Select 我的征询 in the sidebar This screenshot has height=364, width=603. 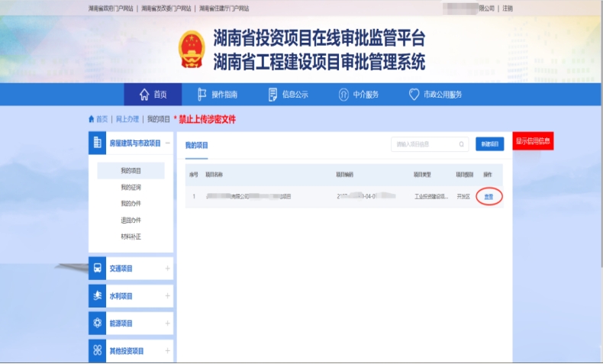pos(131,187)
